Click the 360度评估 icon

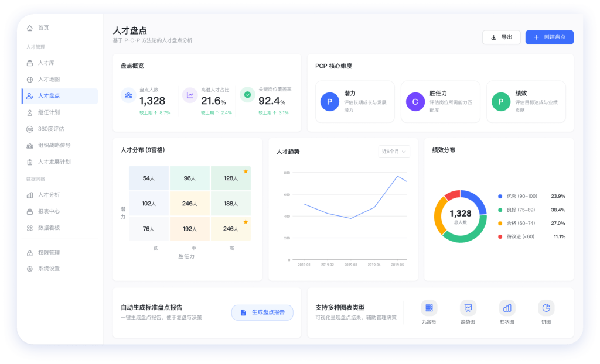(30, 129)
